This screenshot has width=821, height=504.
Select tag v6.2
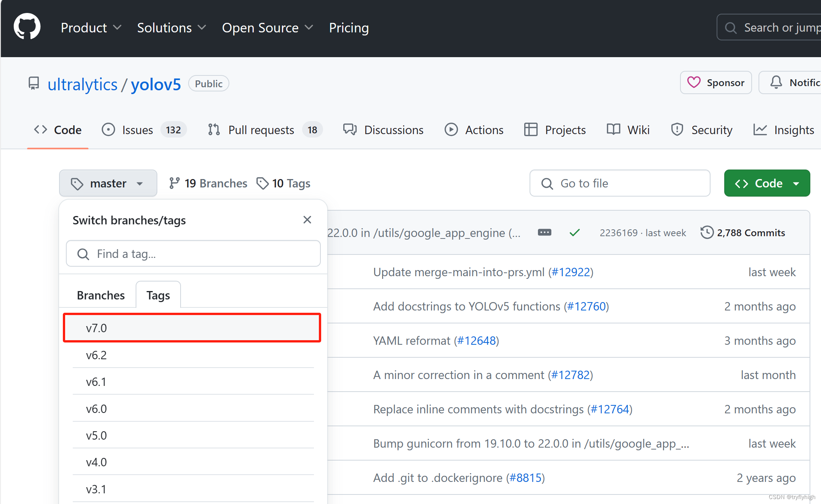coord(193,355)
